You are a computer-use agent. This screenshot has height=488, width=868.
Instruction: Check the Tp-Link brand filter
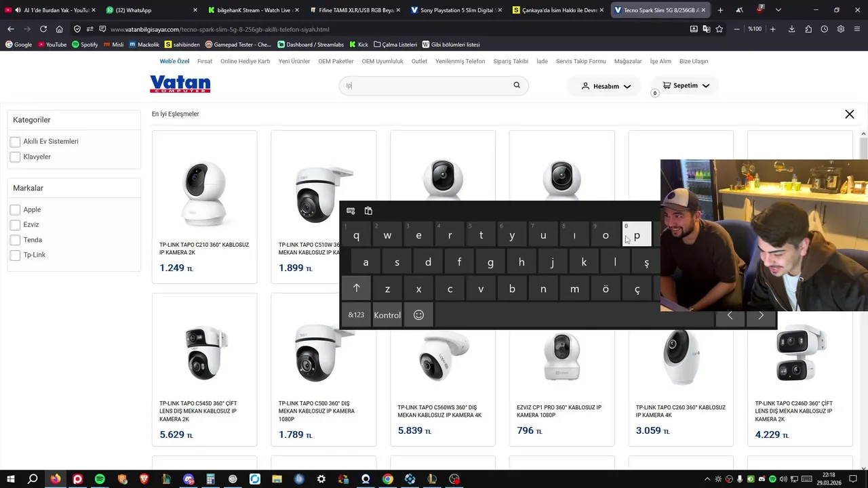[x=15, y=255]
